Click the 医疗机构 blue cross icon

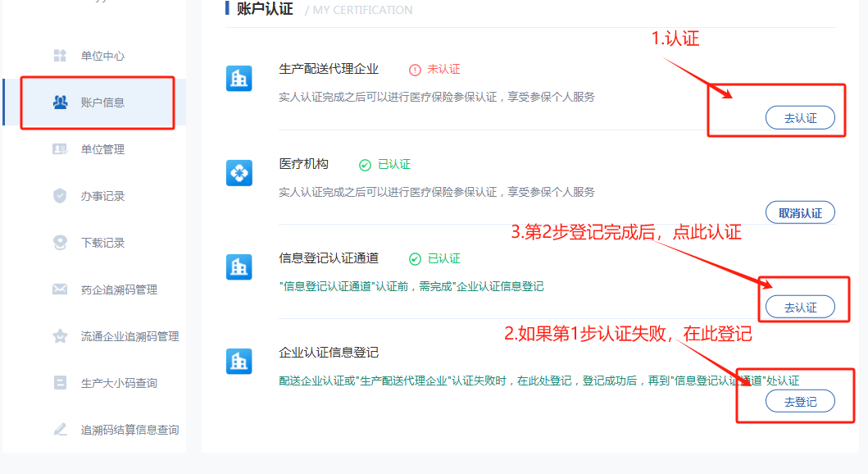[239, 173]
